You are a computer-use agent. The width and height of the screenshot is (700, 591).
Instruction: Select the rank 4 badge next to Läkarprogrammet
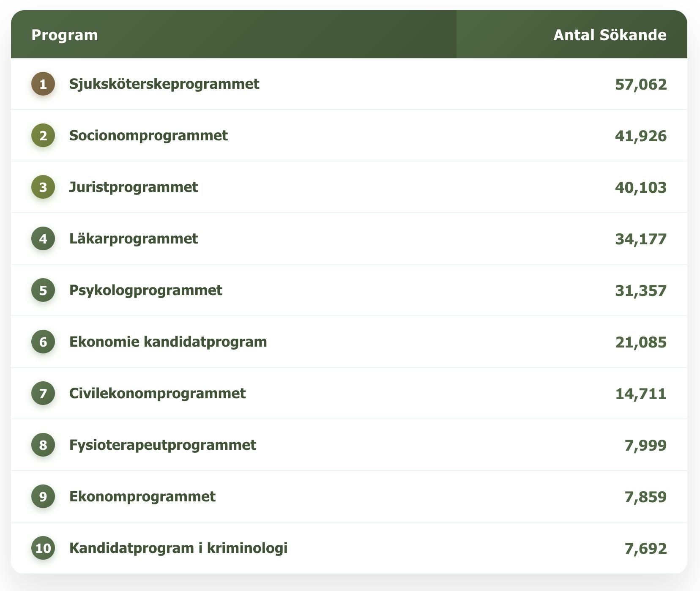click(x=43, y=238)
